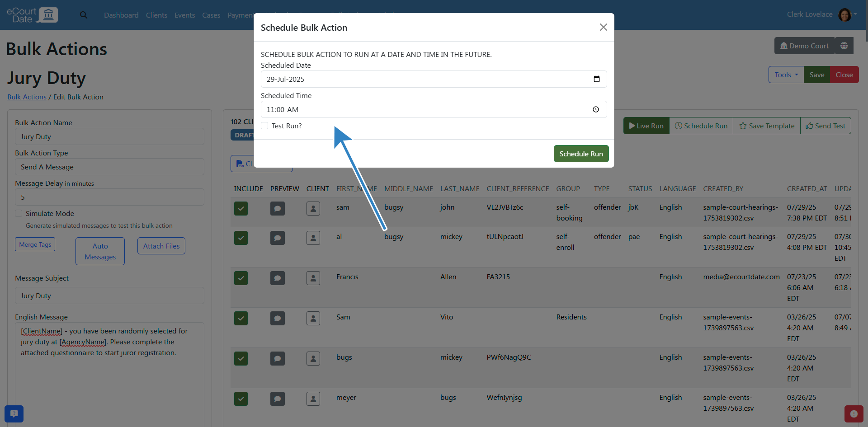
Task: Click the green Schedule Run button in dialog
Action: tap(581, 154)
